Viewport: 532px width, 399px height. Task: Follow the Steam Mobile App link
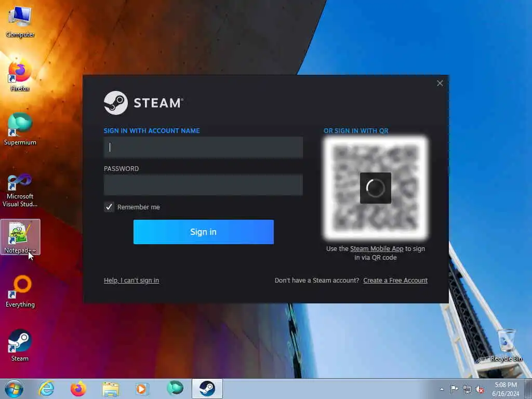pyautogui.click(x=377, y=249)
